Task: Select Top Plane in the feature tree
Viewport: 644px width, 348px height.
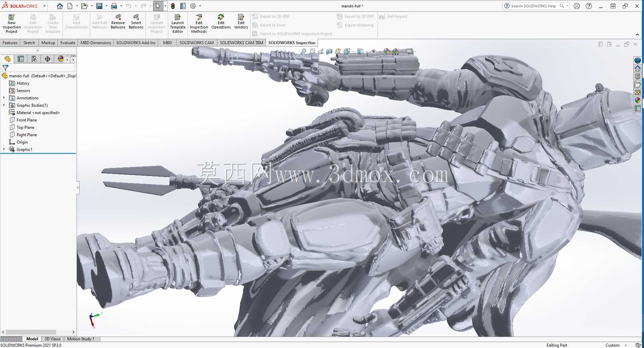Action: click(x=25, y=127)
